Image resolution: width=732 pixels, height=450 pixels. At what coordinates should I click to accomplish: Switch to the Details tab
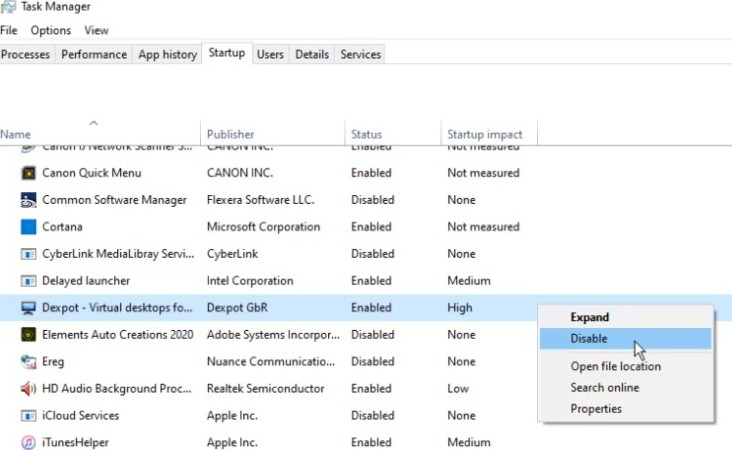[312, 55]
